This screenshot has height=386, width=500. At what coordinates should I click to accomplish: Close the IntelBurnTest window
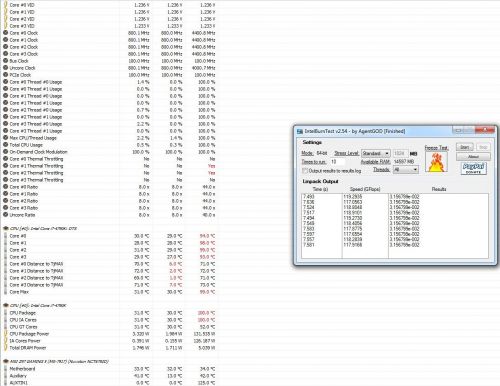pyautogui.click(x=486, y=130)
